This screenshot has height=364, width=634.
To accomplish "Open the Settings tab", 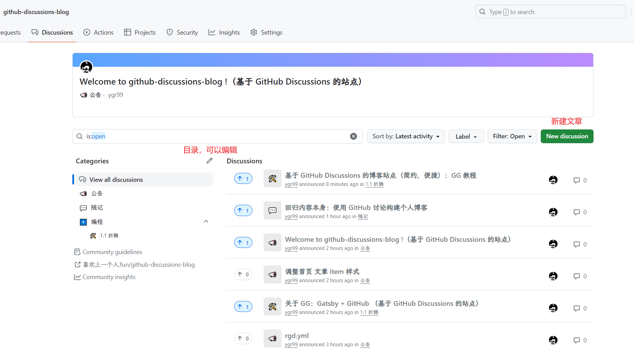I will [x=266, y=33].
